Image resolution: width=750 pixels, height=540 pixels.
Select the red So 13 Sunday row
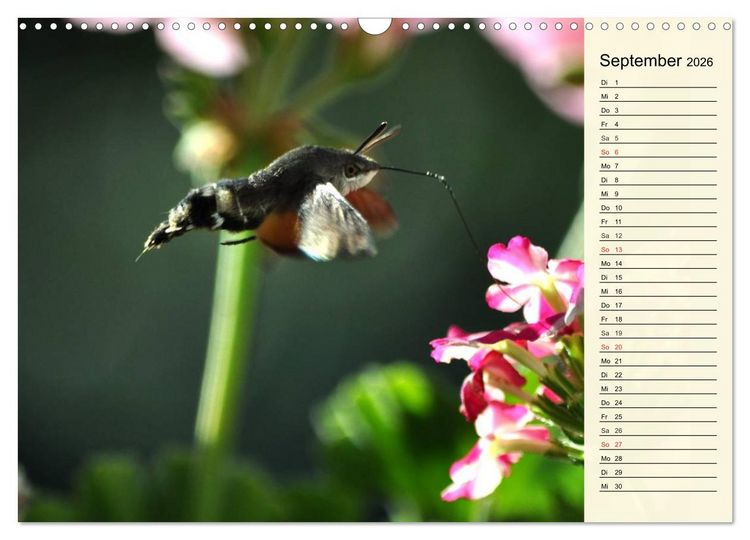click(658, 250)
